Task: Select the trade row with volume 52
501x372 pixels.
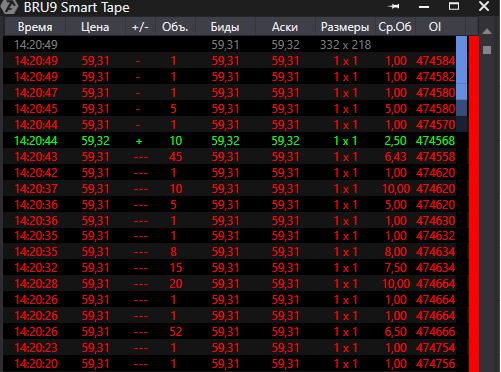Action: [x=230, y=332]
